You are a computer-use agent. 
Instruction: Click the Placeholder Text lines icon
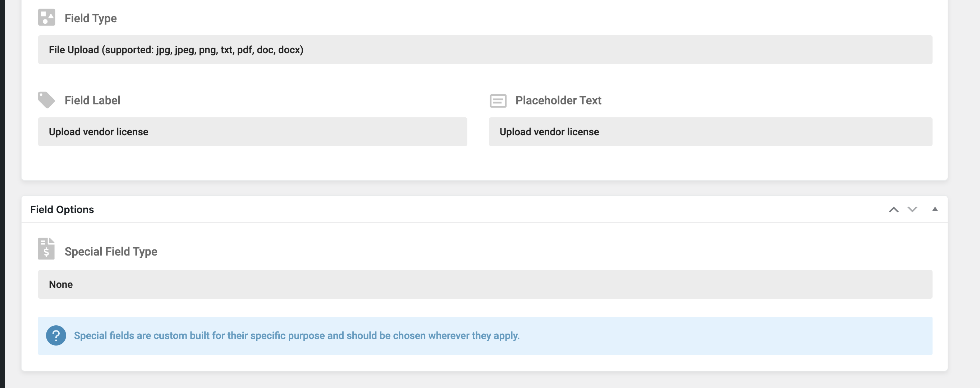tap(498, 101)
